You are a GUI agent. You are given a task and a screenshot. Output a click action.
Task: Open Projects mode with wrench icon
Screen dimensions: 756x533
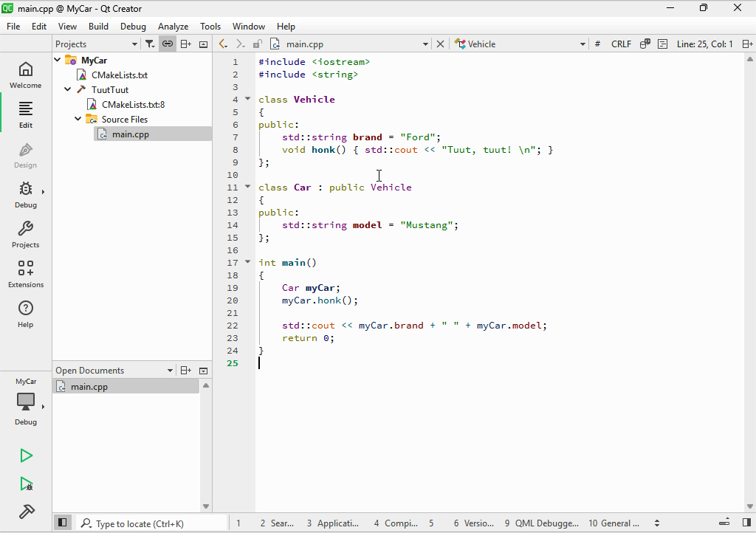[26, 234]
